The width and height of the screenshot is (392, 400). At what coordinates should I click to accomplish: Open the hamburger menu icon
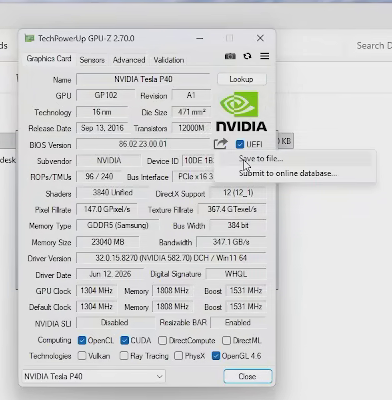265,56
